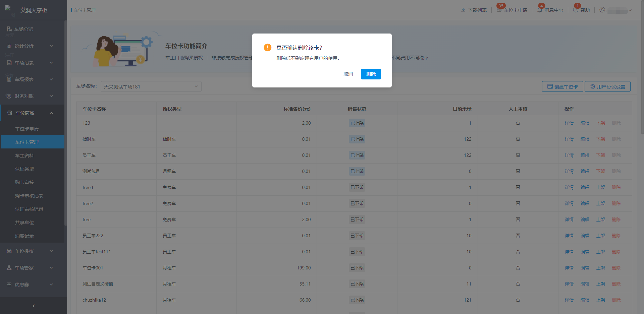Click 详情 in the 车位卡001 row
Screen dimensions: 644x314
569,268
